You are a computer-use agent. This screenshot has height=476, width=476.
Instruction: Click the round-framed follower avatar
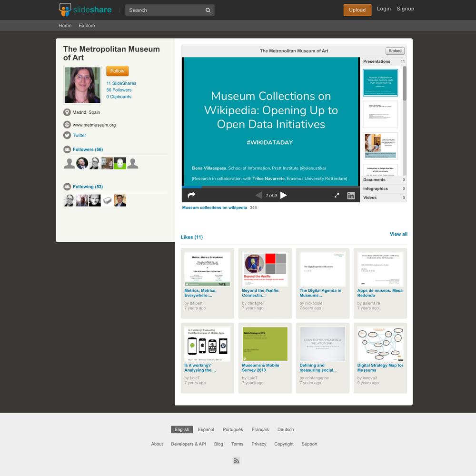(x=82, y=163)
